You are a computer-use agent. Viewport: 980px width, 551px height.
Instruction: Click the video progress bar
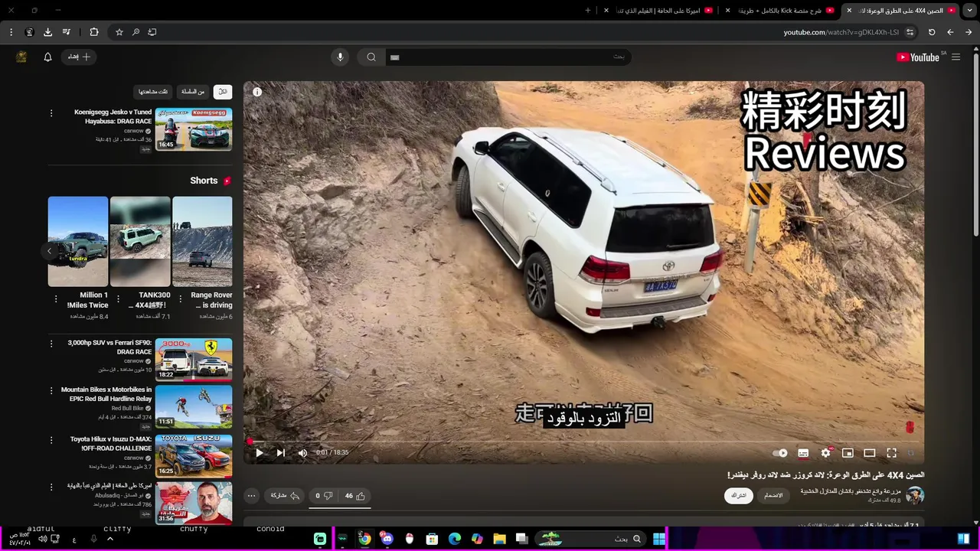583,442
